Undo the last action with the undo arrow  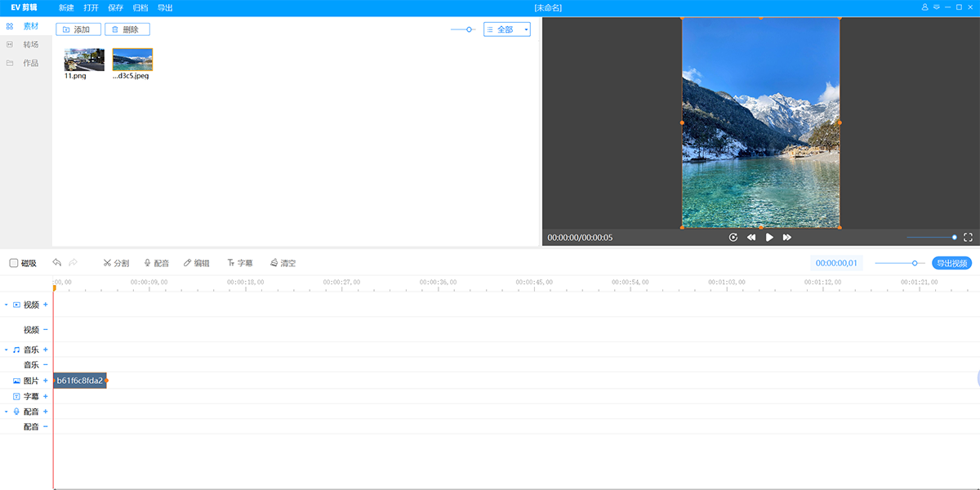tap(57, 263)
